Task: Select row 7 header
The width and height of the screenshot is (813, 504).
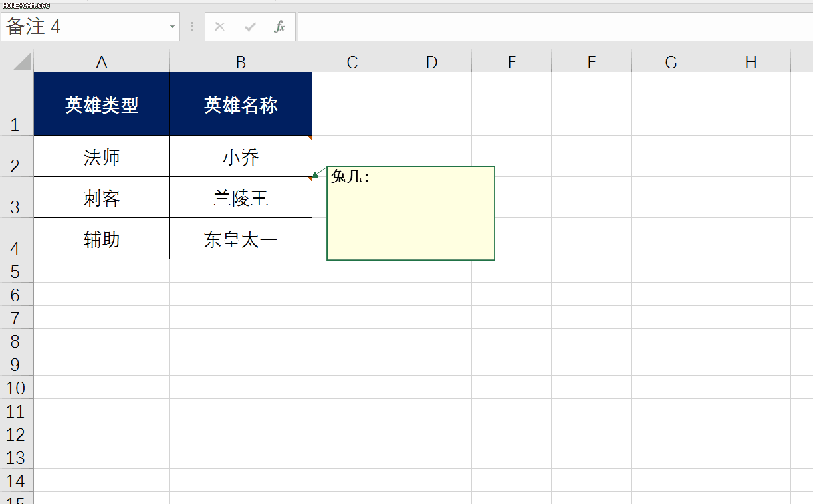Action: [x=17, y=317]
